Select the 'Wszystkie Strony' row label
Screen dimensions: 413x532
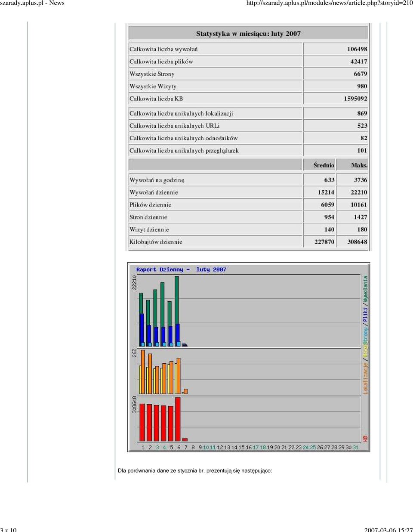pyautogui.click(x=152, y=74)
